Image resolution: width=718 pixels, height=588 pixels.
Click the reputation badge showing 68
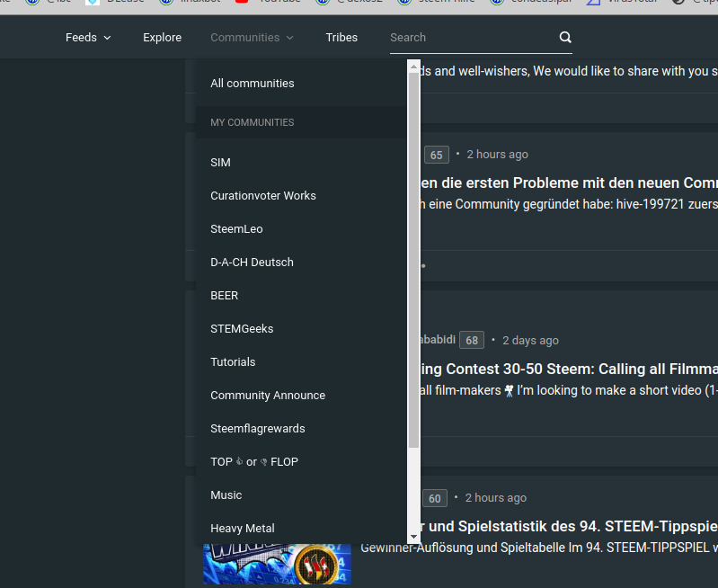click(x=472, y=340)
